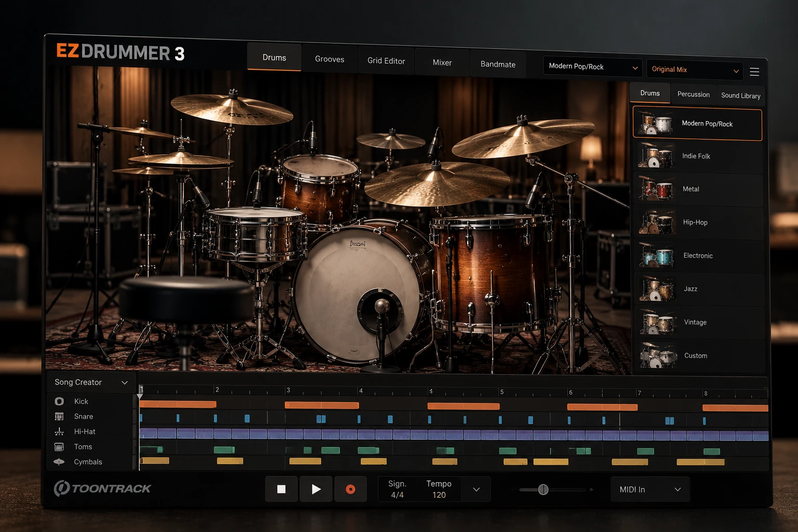Click the kick drum head in the kit
798x532 pixels.
(358, 295)
